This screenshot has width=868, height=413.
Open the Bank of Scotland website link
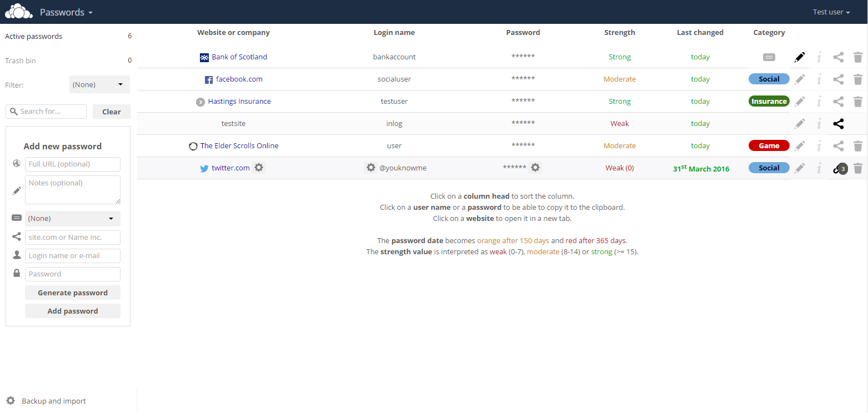tap(239, 57)
